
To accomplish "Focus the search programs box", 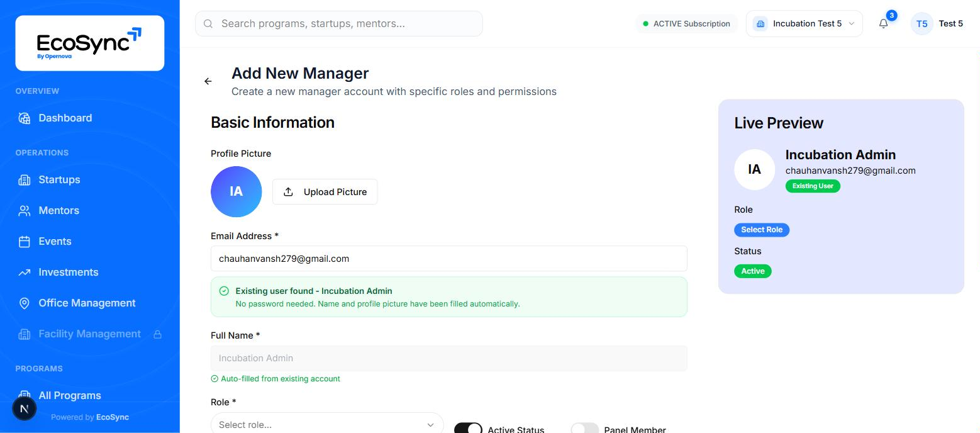I will (339, 24).
